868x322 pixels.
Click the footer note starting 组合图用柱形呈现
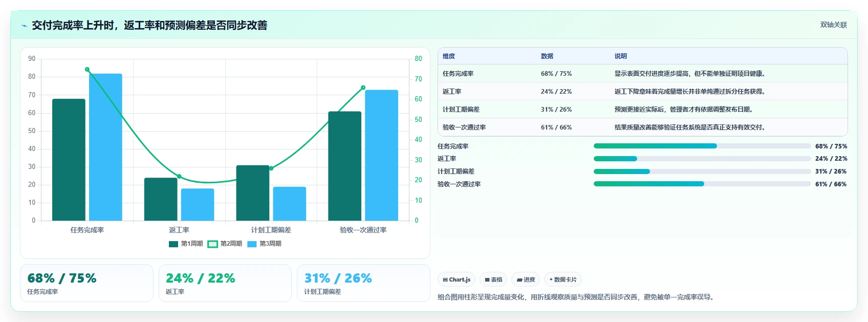coord(576,297)
